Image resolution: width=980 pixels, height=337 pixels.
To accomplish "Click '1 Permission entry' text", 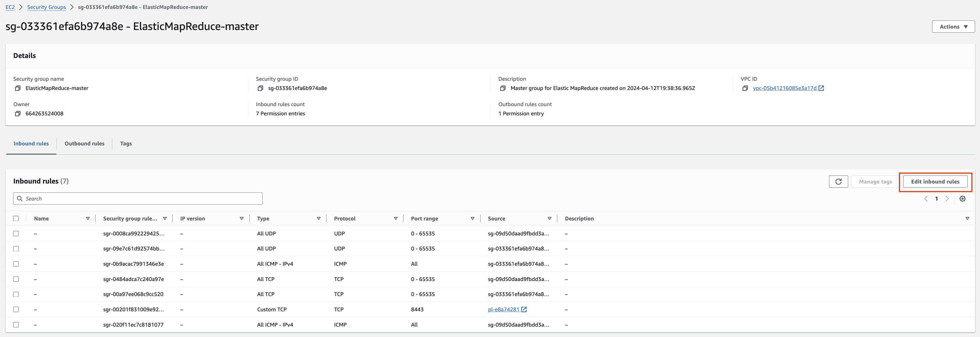I will pyautogui.click(x=521, y=114).
